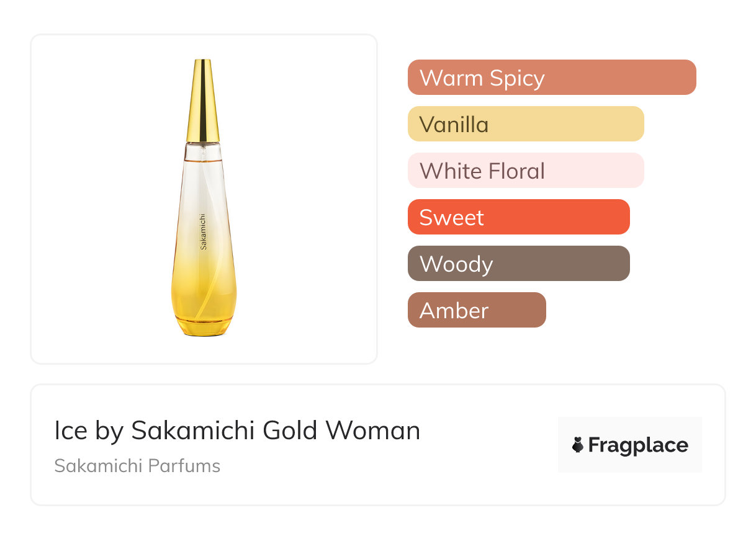Viewport: 756px width, 536px height.
Task: Select the Vanilla accord bar
Action: (x=525, y=124)
